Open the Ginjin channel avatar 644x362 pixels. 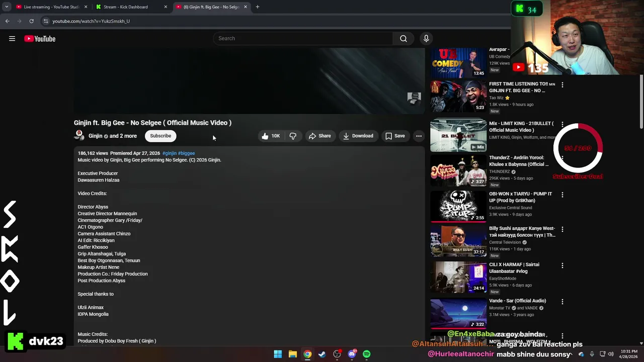point(79,136)
